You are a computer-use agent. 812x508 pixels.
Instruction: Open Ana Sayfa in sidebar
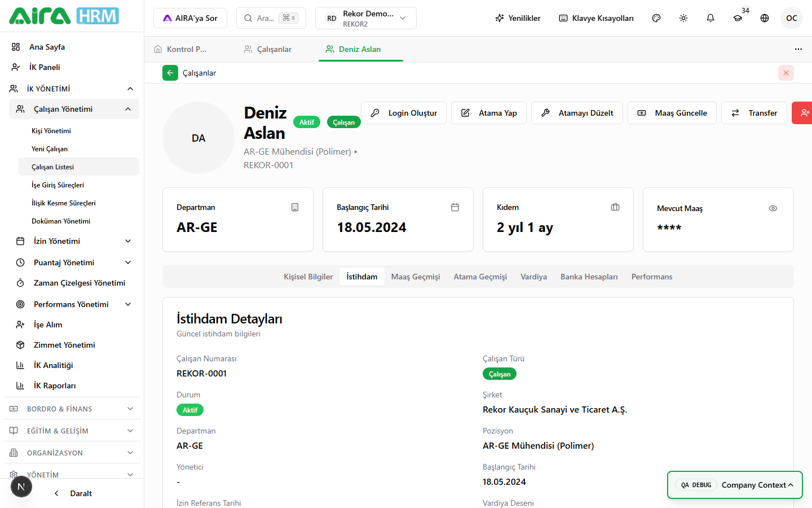72,47
